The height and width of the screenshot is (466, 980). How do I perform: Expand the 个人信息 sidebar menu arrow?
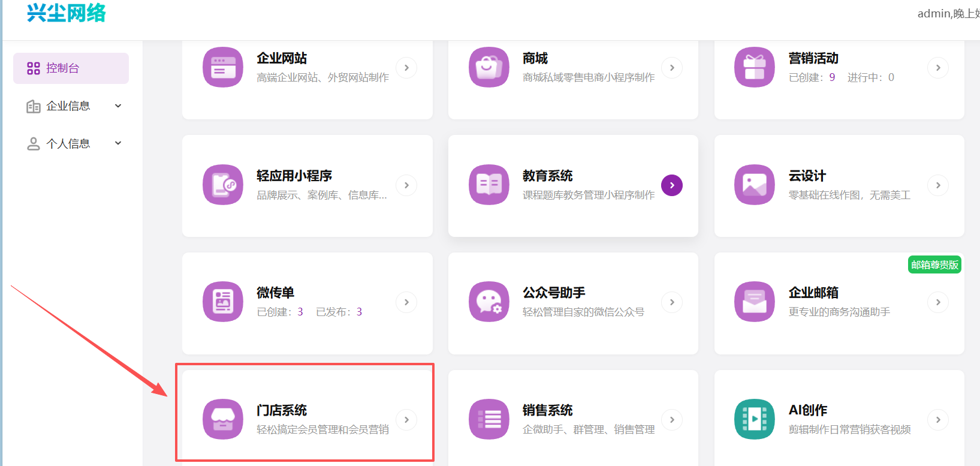[x=118, y=143]
